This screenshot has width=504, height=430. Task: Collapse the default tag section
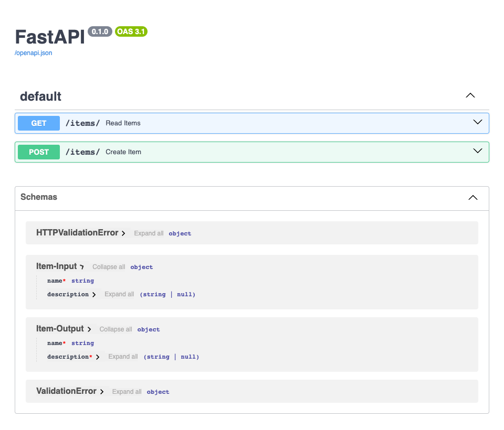point(470,95)
